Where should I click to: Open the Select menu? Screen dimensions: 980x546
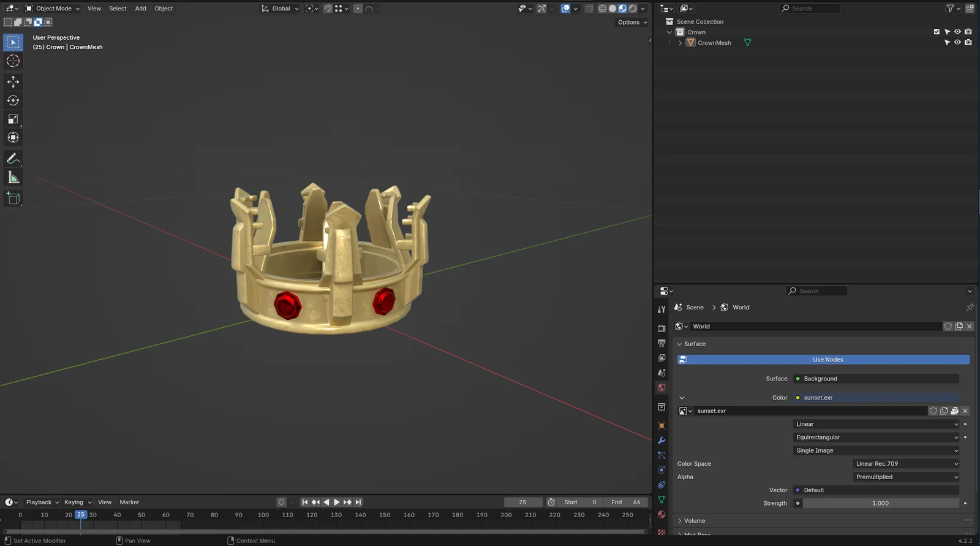(x=118, y=9)
